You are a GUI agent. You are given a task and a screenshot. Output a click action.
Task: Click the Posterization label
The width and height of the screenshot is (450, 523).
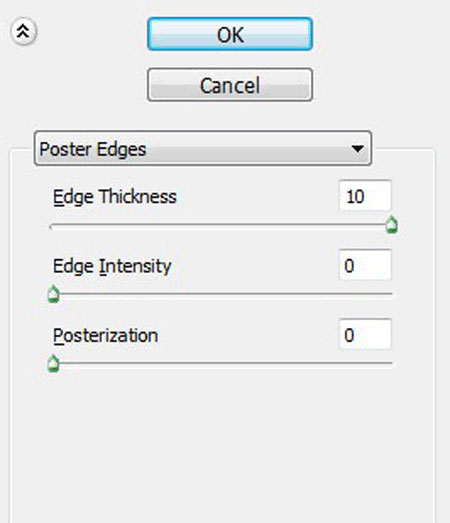[105, 336]
